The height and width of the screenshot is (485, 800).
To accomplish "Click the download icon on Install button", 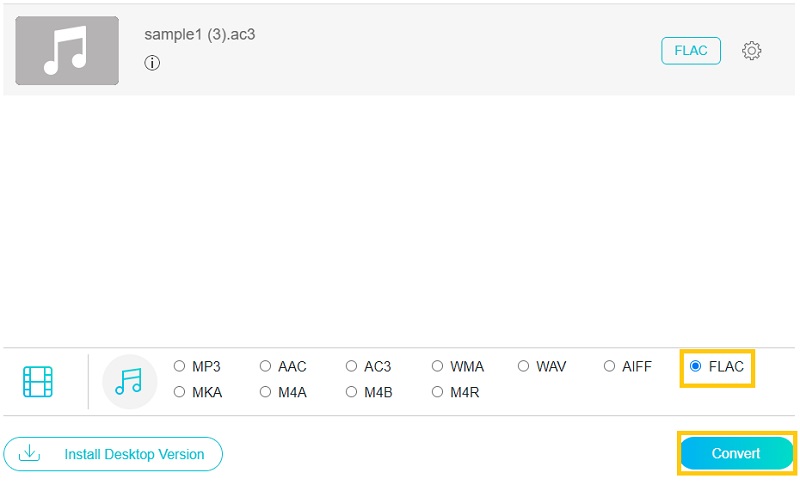I will point(30,454).
